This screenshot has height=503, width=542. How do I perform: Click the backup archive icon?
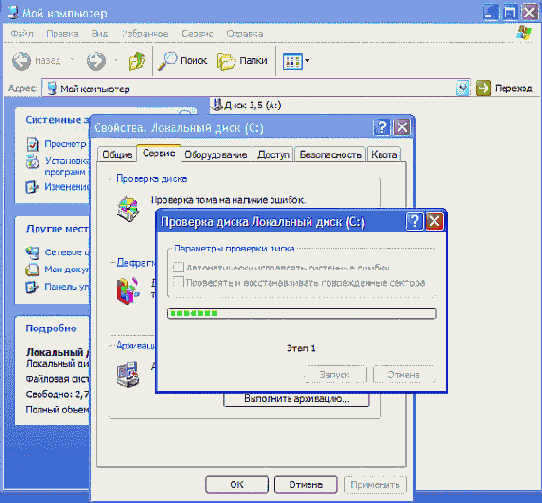(128, 374)
